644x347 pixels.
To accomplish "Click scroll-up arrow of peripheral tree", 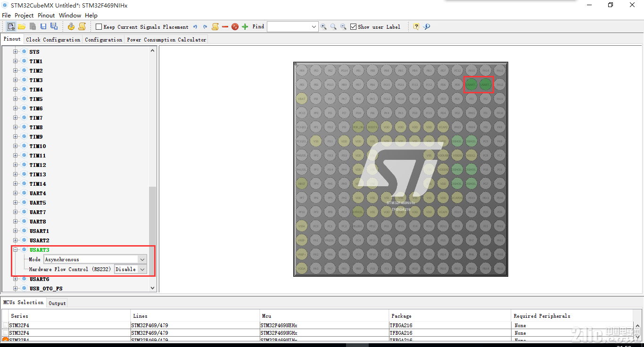I will click(152, 51).
